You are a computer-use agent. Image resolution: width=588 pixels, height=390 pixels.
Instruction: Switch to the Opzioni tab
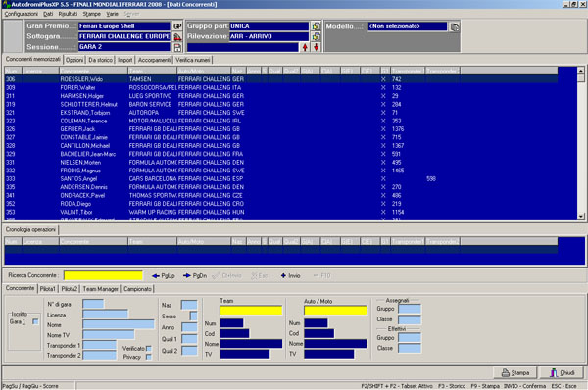pyautogui.click(x=74, y=60)
